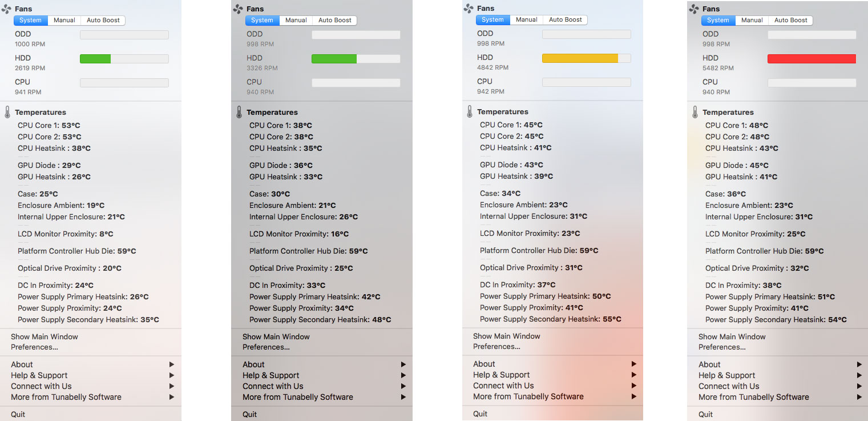Select System mode in panel with HDD 2619 RPM
Screen dimensions: 868x421
click(30, 20)
